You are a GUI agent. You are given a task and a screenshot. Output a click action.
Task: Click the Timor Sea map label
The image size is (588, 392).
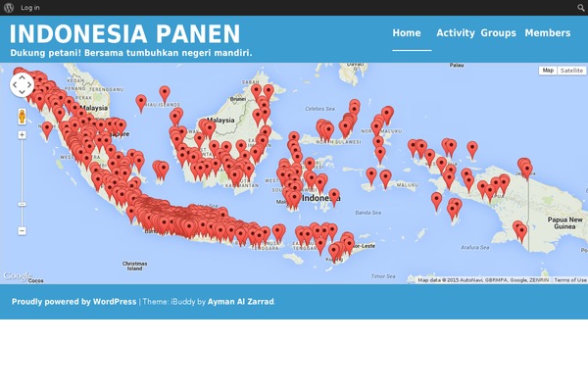[383, 276]
